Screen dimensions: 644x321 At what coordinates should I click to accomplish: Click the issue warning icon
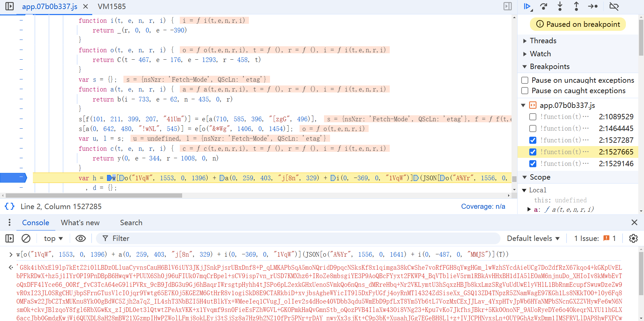click(606, 238)
